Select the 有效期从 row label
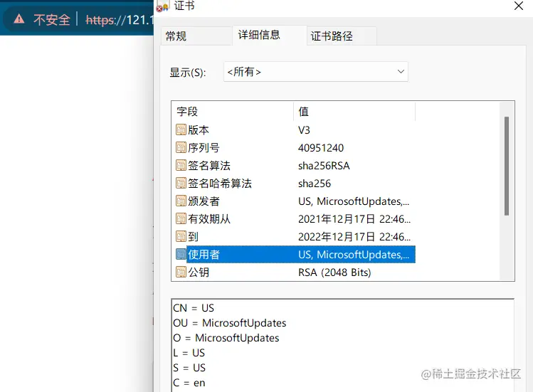 tap(209, 218)
